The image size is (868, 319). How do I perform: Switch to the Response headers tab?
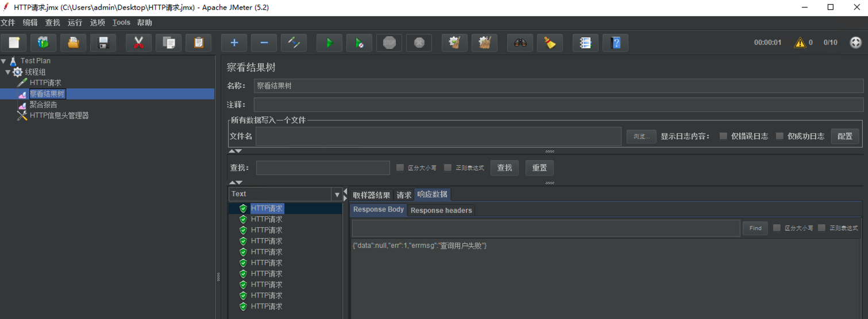441,211
